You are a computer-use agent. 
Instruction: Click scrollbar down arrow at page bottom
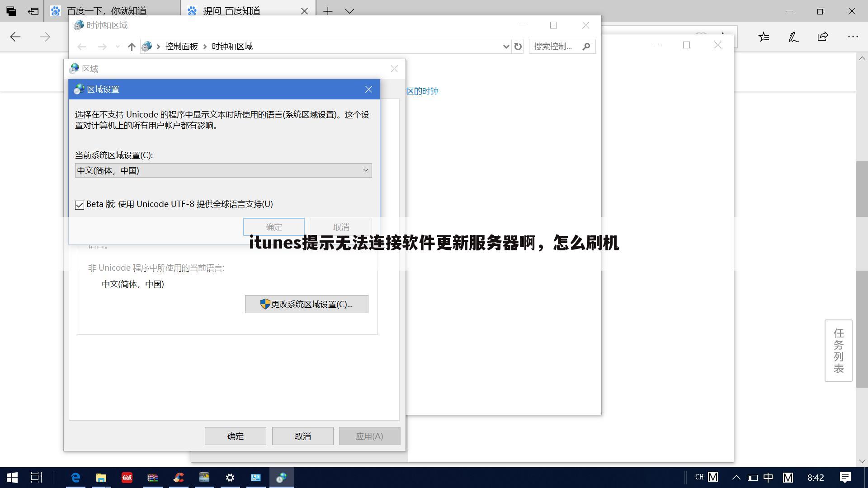[x=862, y=461]
